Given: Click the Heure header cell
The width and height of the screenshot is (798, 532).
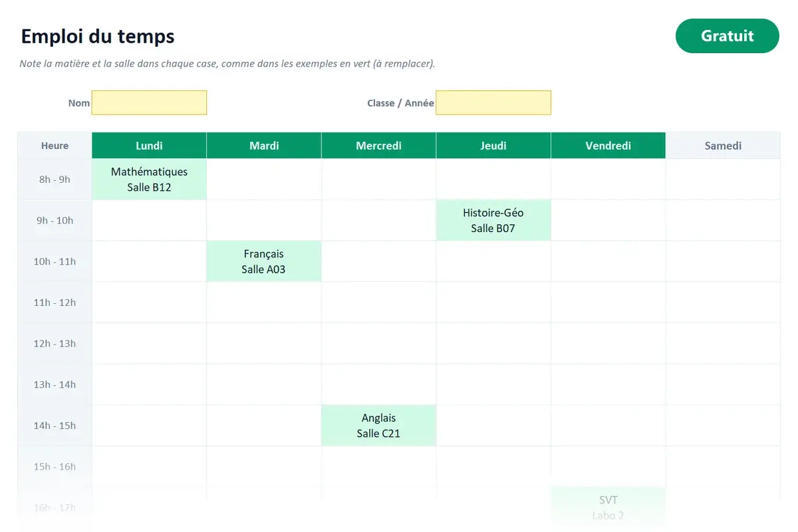Looking at the screenshot, I should coord(55,146).
